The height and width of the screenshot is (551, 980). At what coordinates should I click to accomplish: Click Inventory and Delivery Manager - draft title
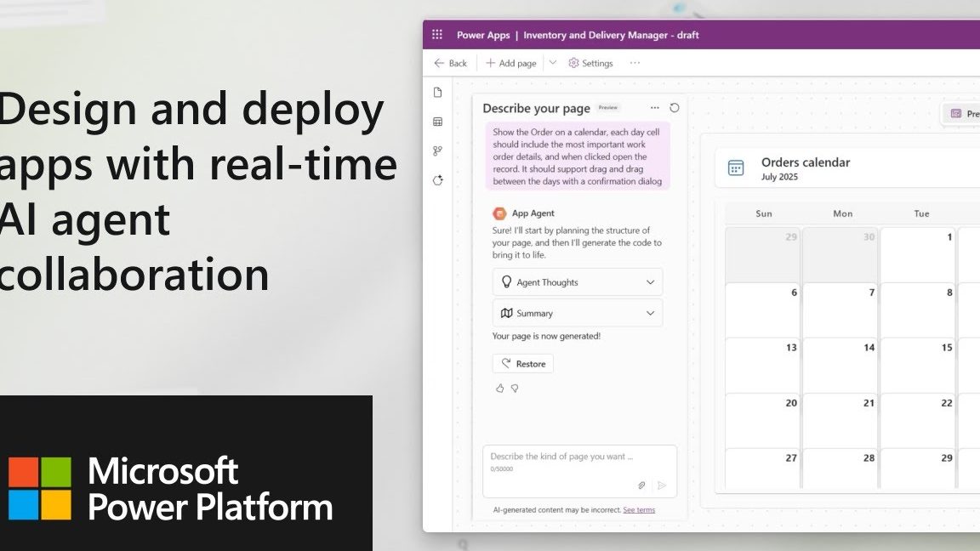coord(611,35)
